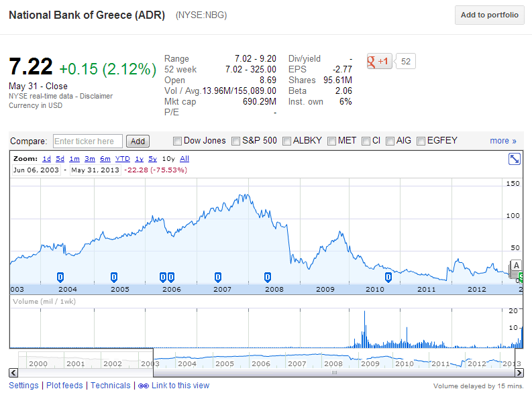Screen dimensions: 532x401
Task: Set chart zoom to YTD
Action: (123, 159)
